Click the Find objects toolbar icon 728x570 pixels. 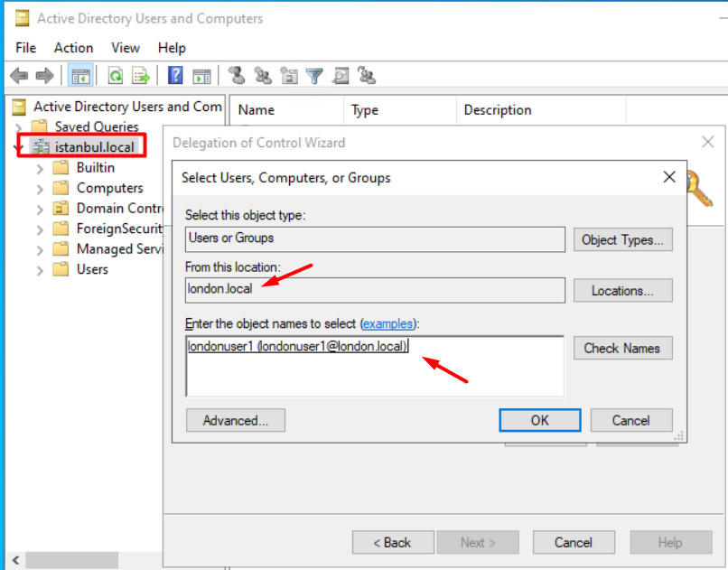tap(341, 76)
